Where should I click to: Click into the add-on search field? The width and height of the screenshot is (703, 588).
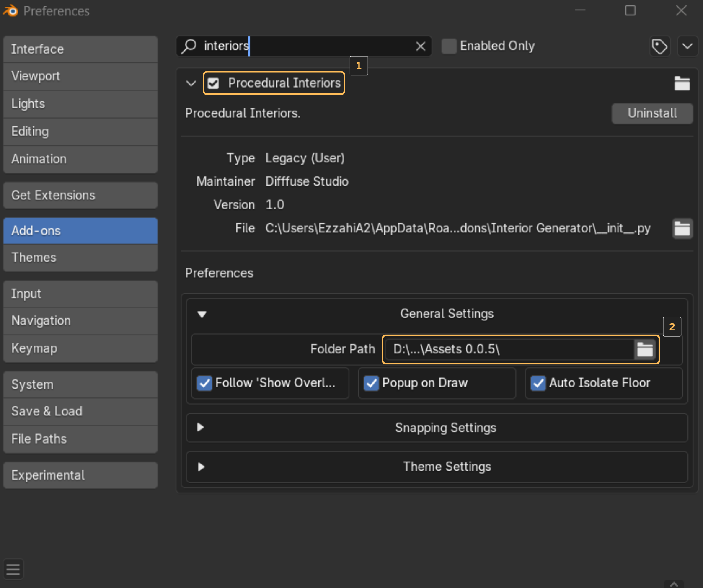coord(304,46)
